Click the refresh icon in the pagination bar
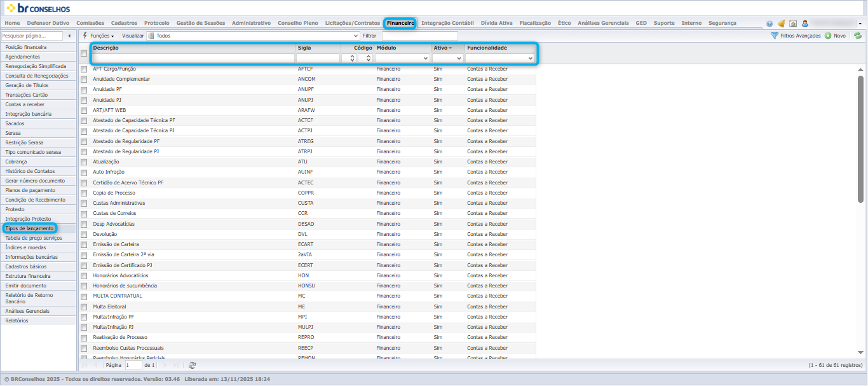 [192, 365]
